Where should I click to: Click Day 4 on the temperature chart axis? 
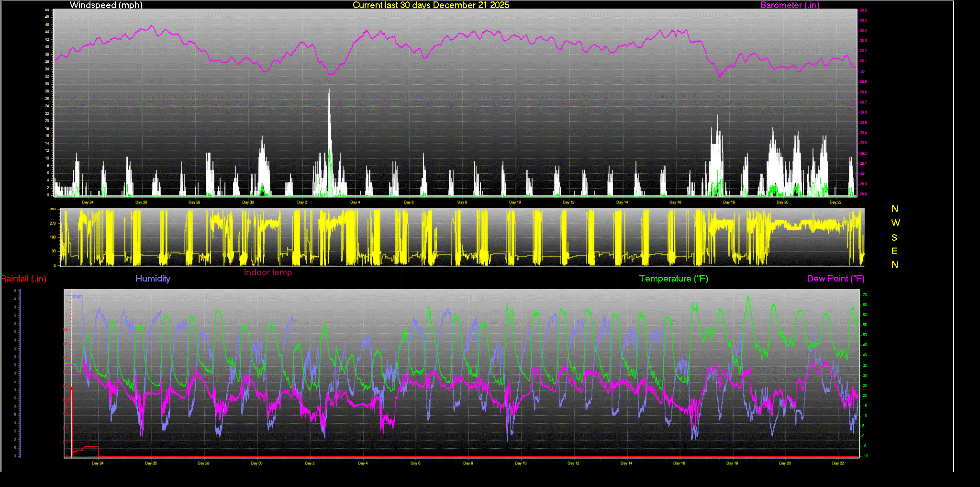pos(363,463)
